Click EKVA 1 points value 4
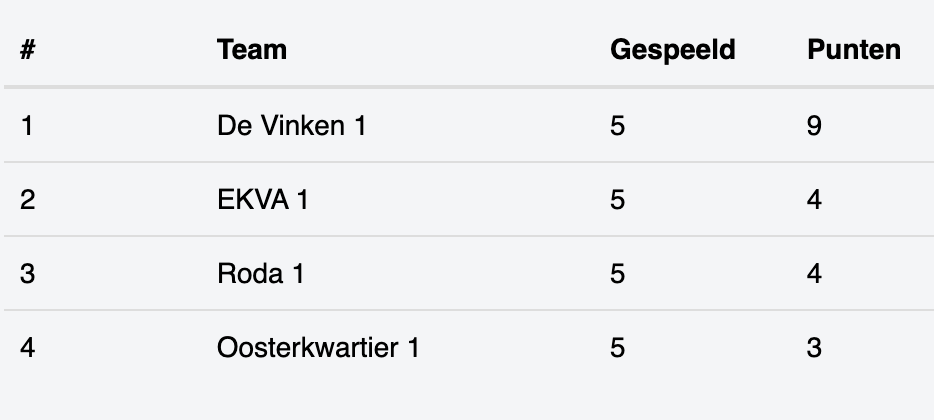This screenshot has height=420, width=934. pyautogui.click(x=814, y=200)
